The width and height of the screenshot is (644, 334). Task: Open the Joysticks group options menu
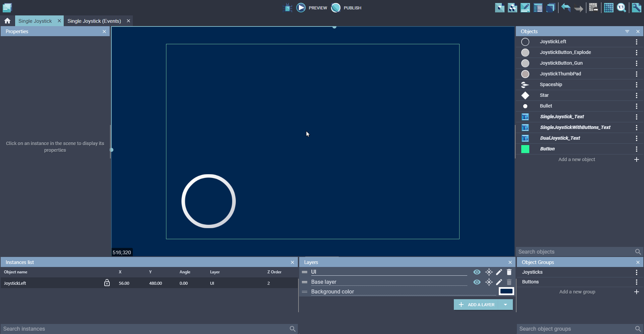(636, 272)
